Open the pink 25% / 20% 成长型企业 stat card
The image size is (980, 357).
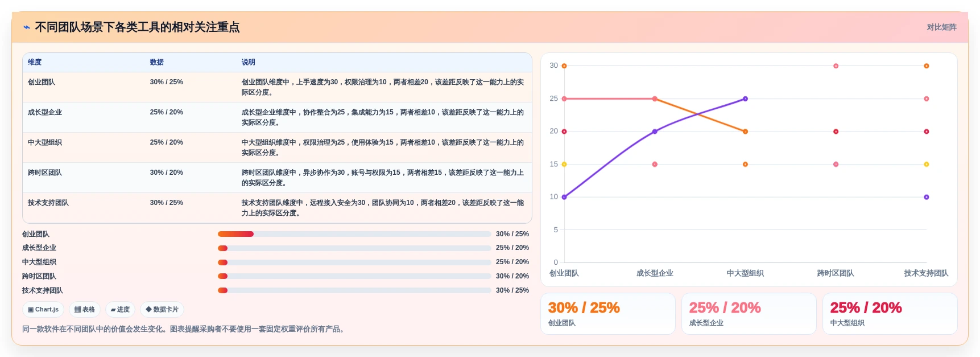(x=749, y=314)
